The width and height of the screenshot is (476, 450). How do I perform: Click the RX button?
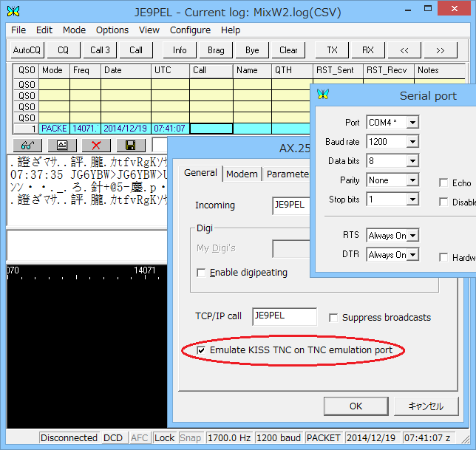(x=368, y=50)
